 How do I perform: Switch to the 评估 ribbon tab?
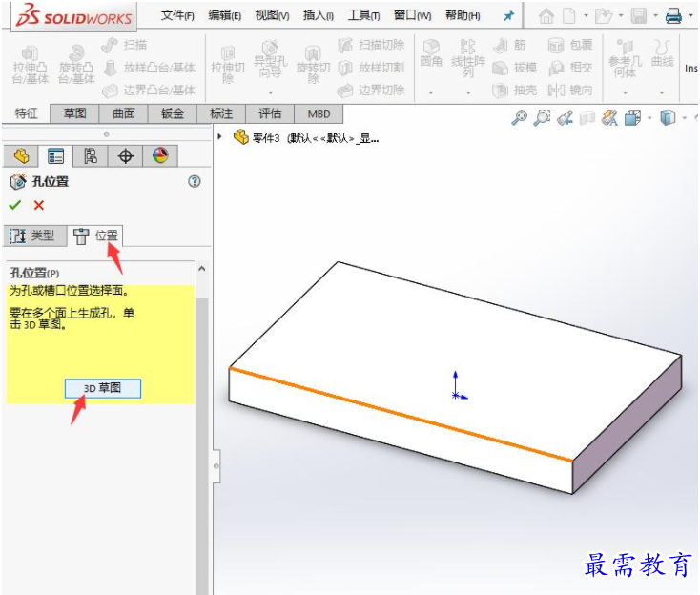pyautogui.click(x=270, y=113)
